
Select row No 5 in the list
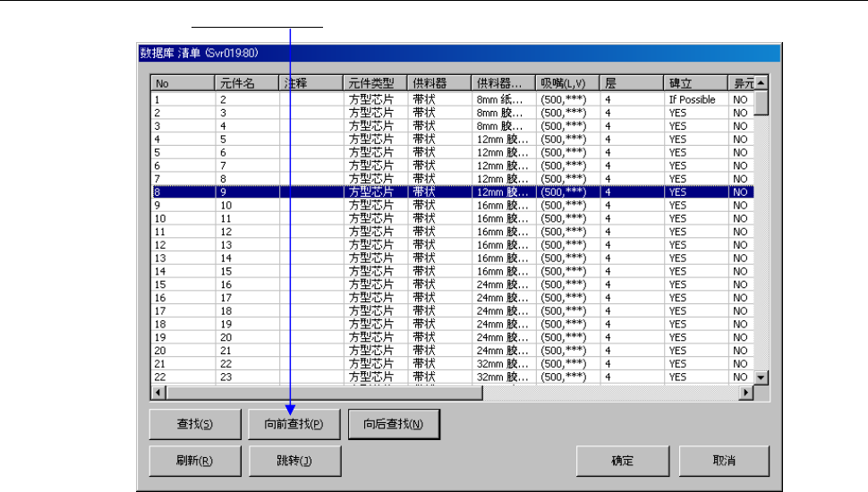(453, 153)
